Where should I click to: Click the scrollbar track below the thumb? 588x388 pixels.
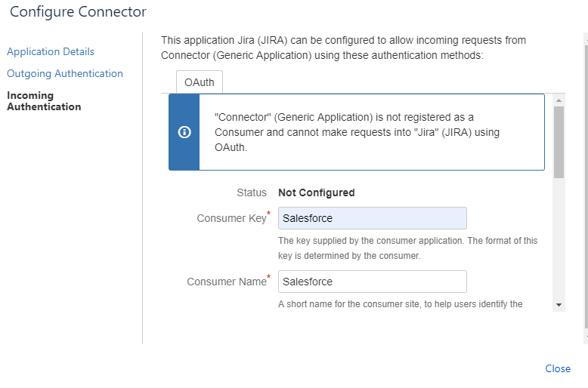tap(559, 240)
